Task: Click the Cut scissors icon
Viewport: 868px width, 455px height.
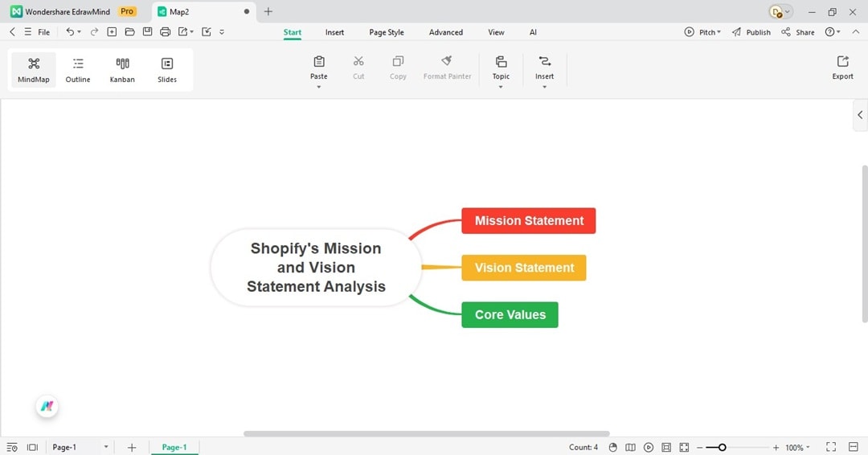Action: click(358, 61)
